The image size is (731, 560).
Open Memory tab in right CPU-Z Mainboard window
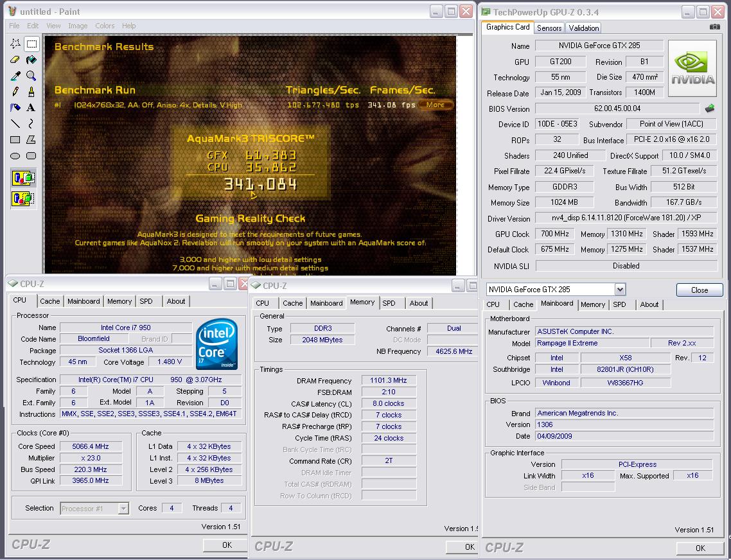[592, 304]
